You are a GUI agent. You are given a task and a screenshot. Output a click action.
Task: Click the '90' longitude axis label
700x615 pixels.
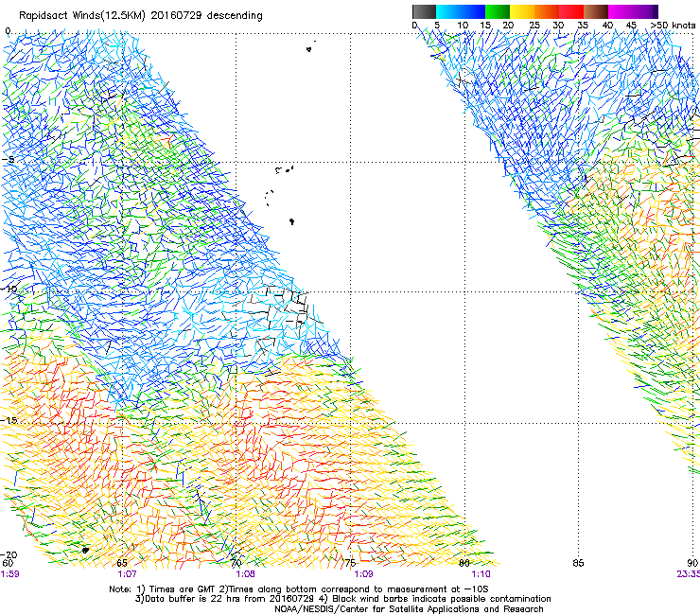(692, 563)
